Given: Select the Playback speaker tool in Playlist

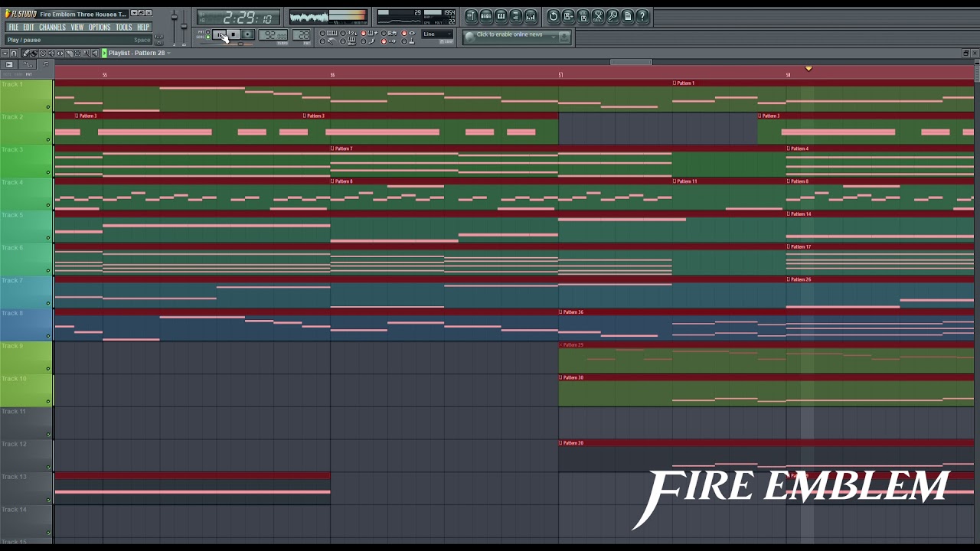Looking at the screenshot, I should (95, 53).
